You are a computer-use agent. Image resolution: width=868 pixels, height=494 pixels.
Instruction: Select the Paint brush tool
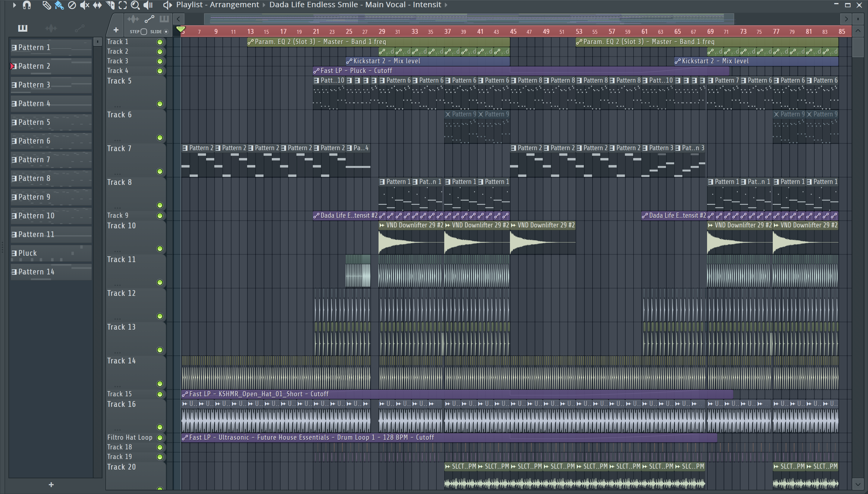coord(59,5)
